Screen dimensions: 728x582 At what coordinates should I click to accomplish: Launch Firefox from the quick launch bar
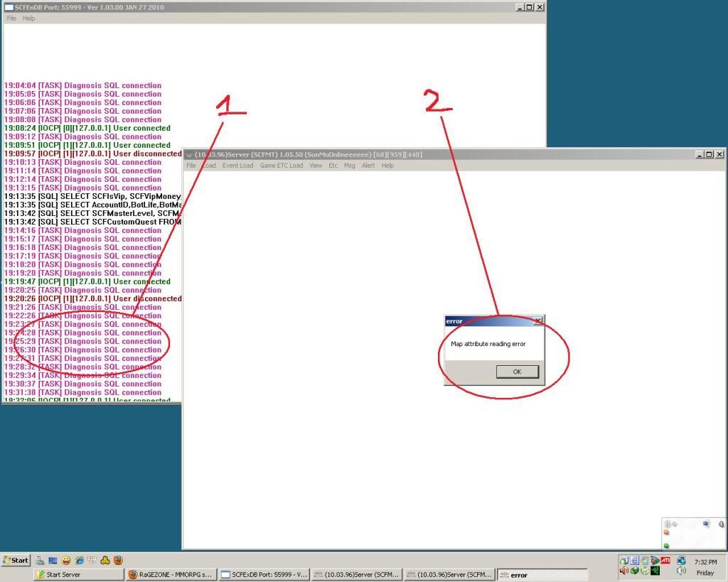point(119,560)
